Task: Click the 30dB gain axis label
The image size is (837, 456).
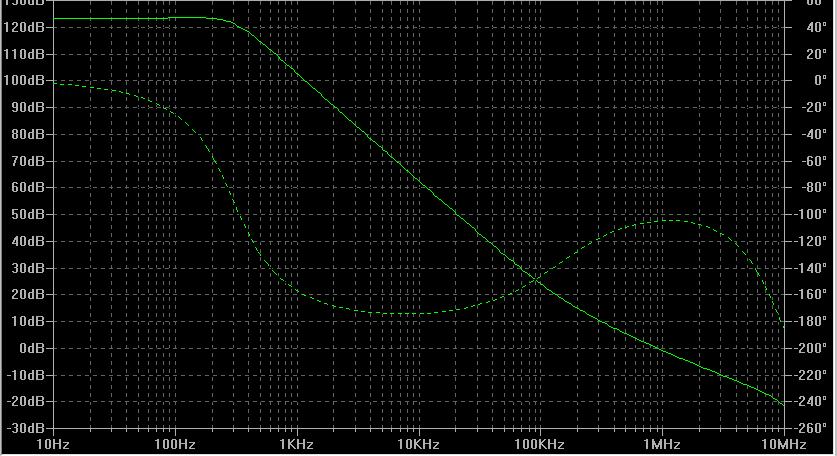Action: (27, 268)
